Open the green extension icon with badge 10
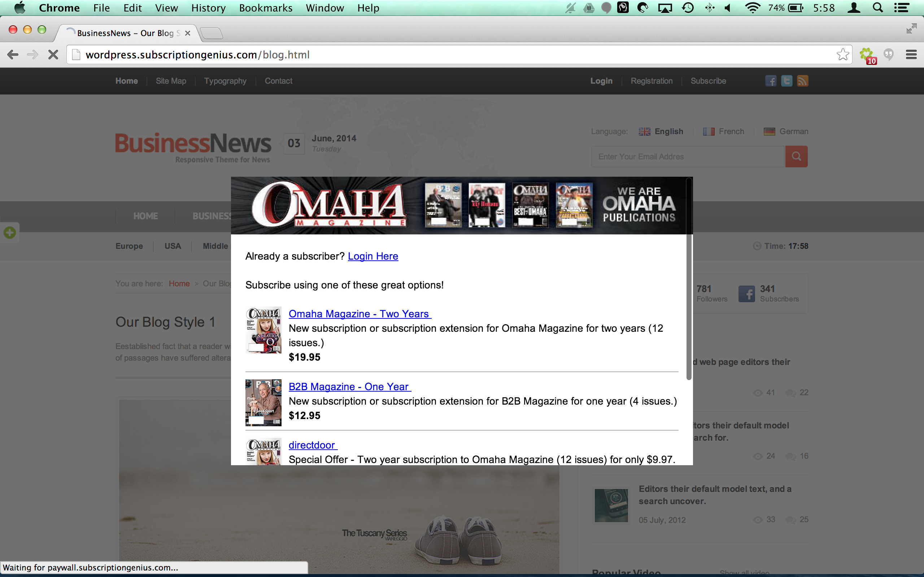 click(x=867, y=55)
